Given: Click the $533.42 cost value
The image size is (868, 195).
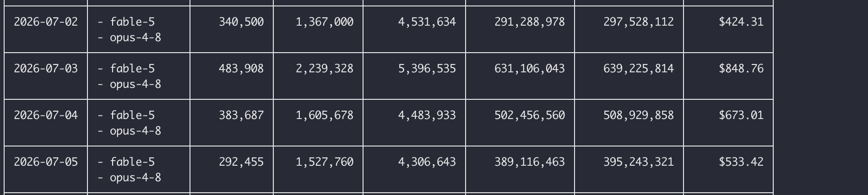Looking at the screenshot, I should point(741,162).
